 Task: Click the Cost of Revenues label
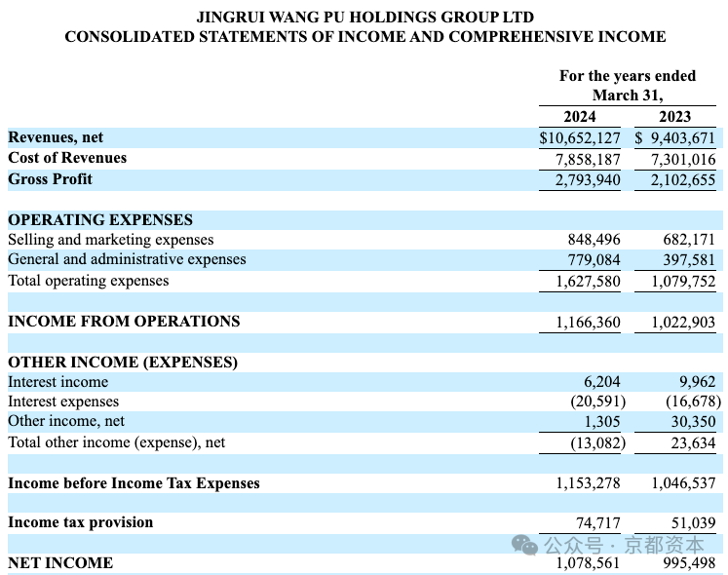click(x=67, y=158)
